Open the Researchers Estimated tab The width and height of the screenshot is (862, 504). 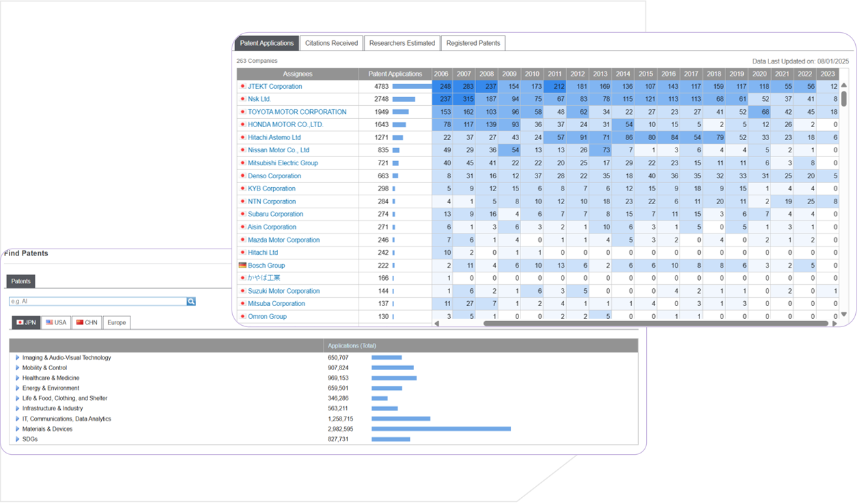tap(402, 43)
